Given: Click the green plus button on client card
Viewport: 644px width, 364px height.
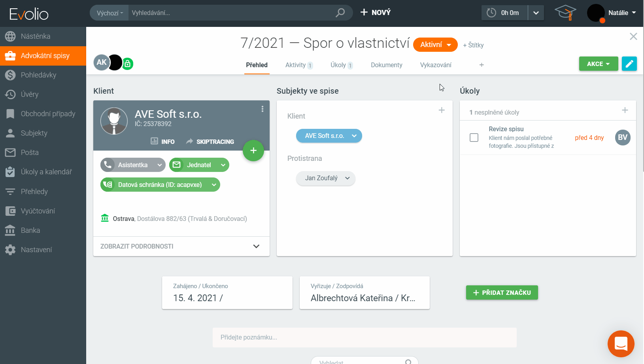Looking at the screenshot, I should click(x=253, y=151).
